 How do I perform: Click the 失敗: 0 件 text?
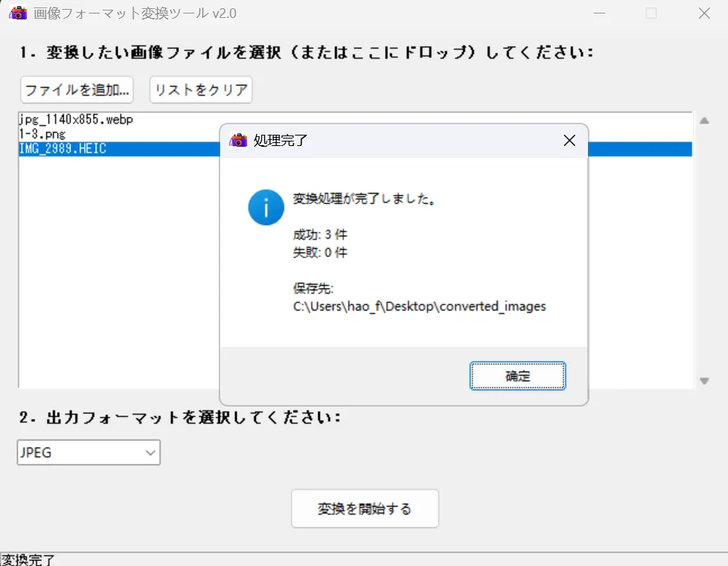coord(320,252)
